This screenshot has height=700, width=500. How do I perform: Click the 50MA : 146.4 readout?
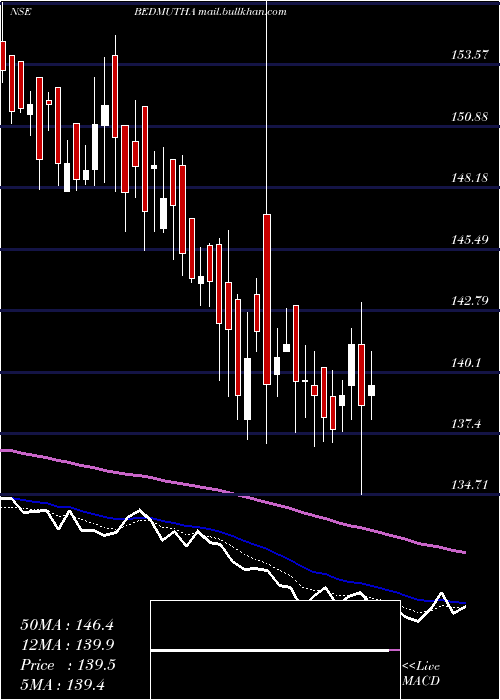point(67,625)
